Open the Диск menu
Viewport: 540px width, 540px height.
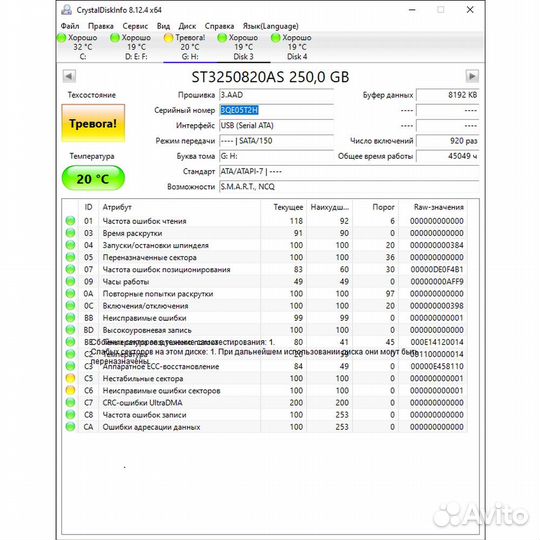187,26
